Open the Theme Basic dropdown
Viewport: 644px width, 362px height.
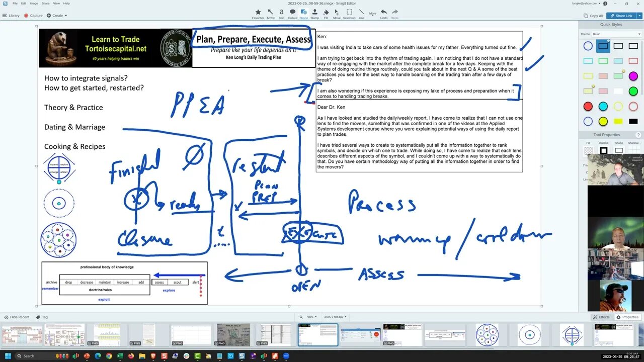point(617,34)
